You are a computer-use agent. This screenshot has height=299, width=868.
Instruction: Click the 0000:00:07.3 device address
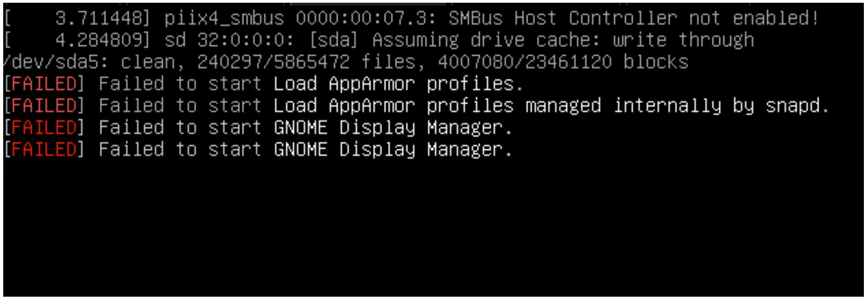(x=366, y=18)
